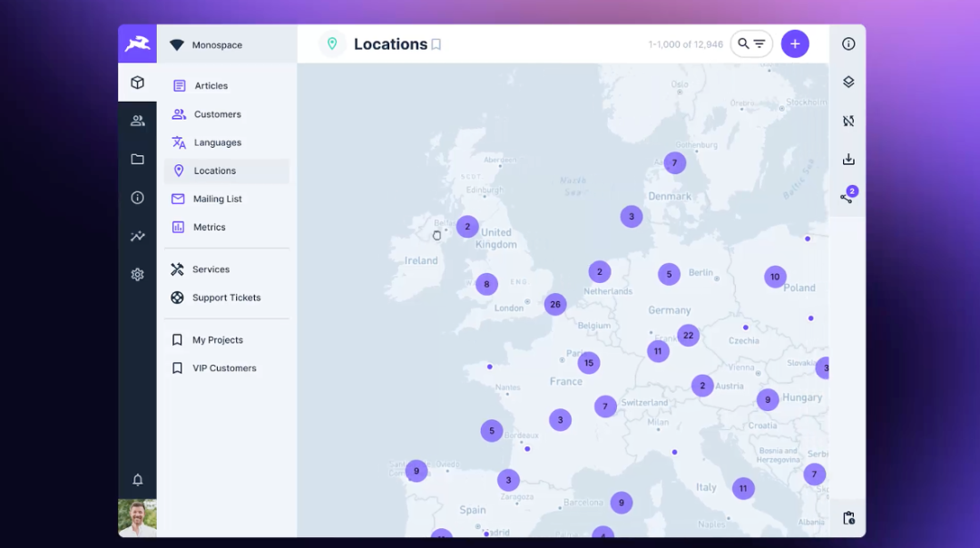Select the map cluster labeled 15
The image size is (980, 548).
589,363
